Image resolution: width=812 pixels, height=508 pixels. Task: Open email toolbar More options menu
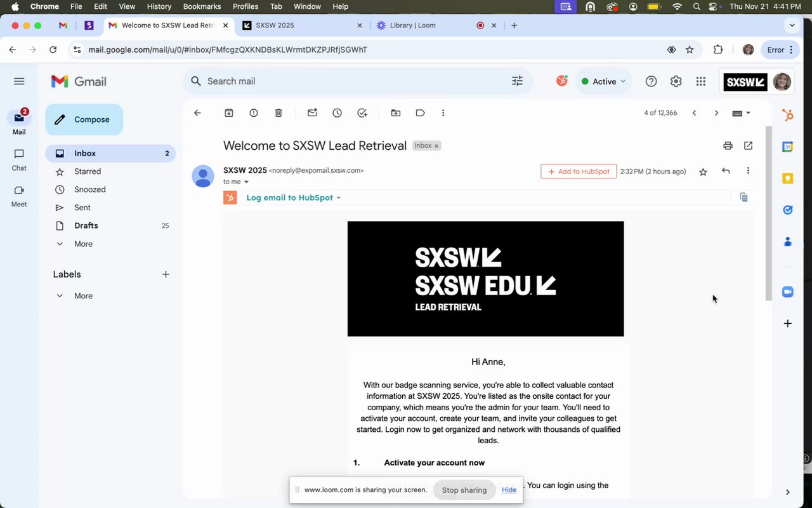pyautogui.click(x=443, y=113)
